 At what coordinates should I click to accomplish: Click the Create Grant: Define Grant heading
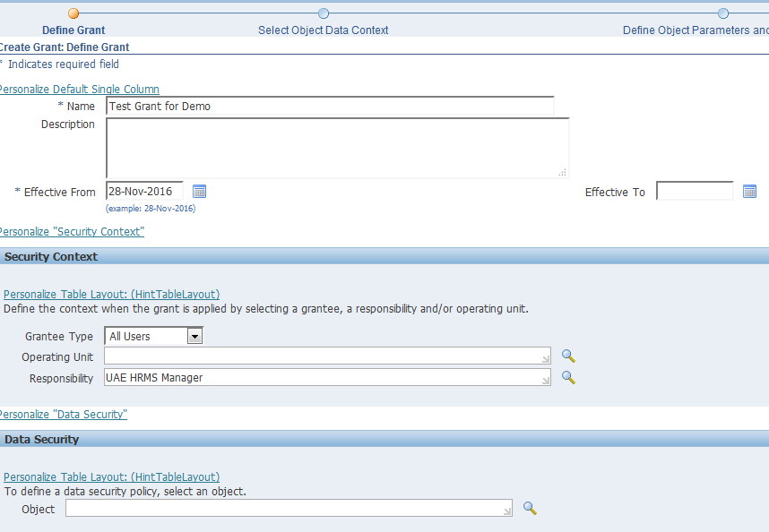pyautogui.click(x=65, y=47)
